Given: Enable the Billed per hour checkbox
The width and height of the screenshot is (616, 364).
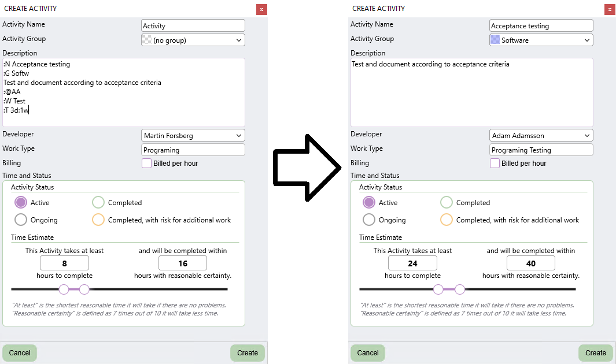Looking at the screenshot, I should (x=146, y=164).
